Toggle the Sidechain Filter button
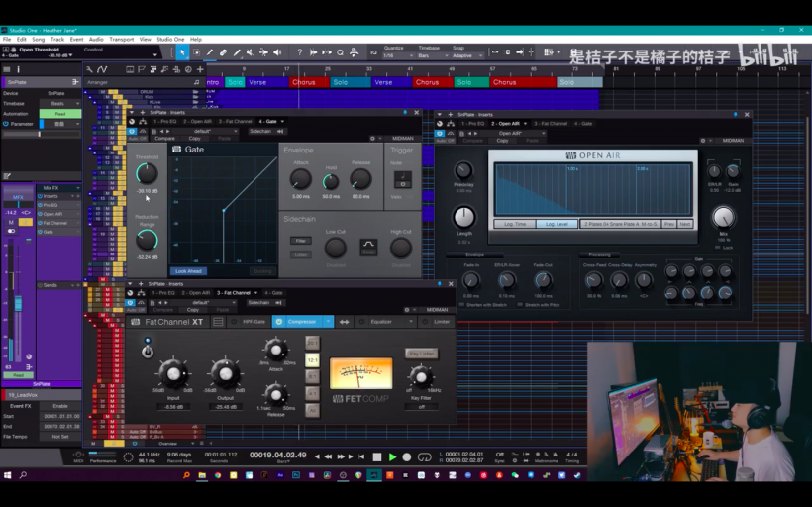This screenshot has height=507, width=812. click(300, 241)
